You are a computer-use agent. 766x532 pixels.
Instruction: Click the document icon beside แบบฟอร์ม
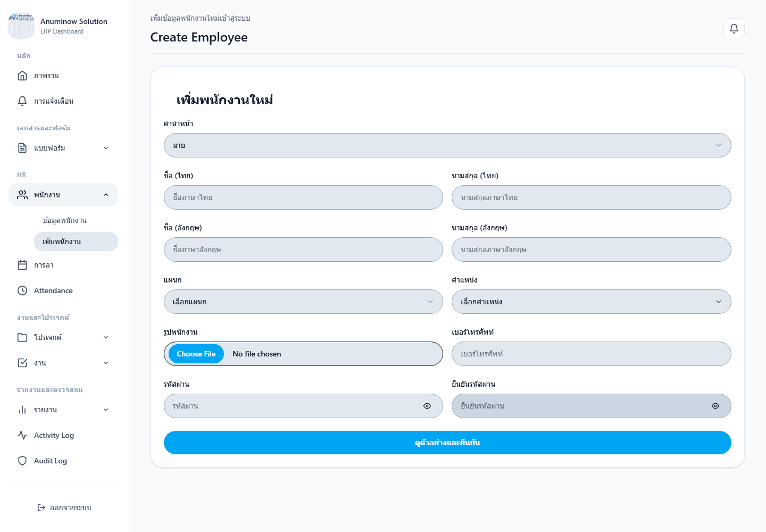[x=22, y=148]
